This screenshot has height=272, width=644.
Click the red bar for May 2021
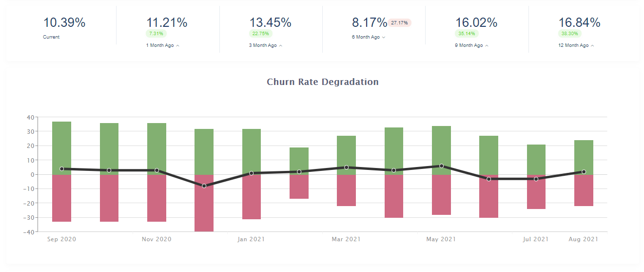(x=442, y=194)
